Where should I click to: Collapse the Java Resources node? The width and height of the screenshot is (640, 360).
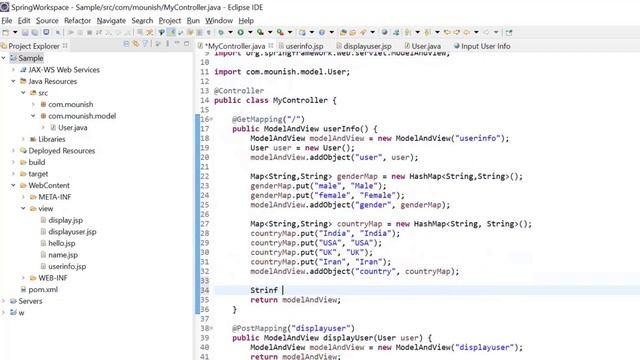[13, 81]
